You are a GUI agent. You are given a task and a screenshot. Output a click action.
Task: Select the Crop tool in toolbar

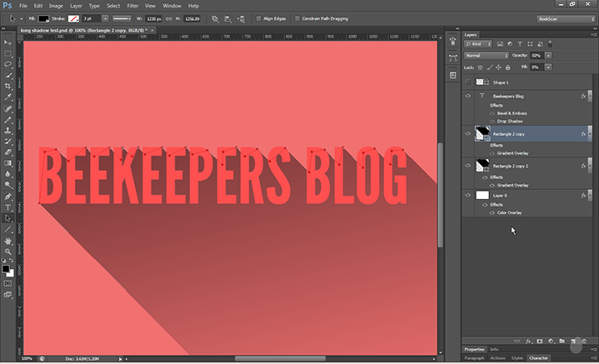[8, 86]
